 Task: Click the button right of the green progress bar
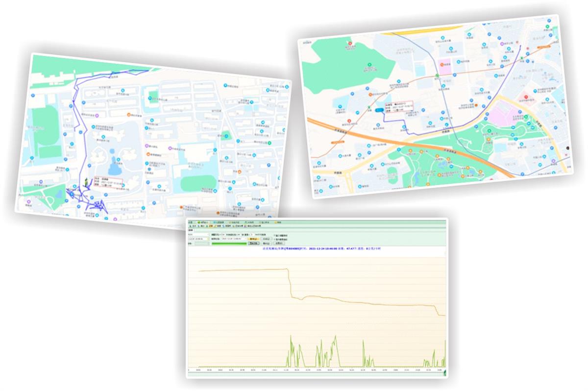[254, 243]
